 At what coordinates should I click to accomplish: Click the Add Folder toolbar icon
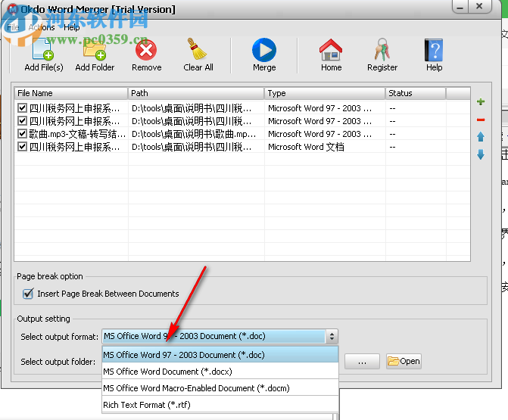tap(95, 49)
